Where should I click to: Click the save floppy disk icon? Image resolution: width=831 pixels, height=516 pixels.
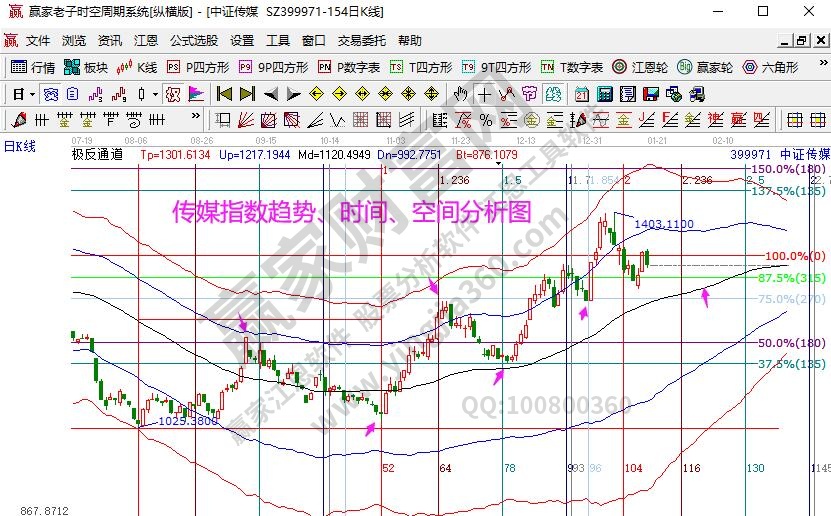point(651,94)
